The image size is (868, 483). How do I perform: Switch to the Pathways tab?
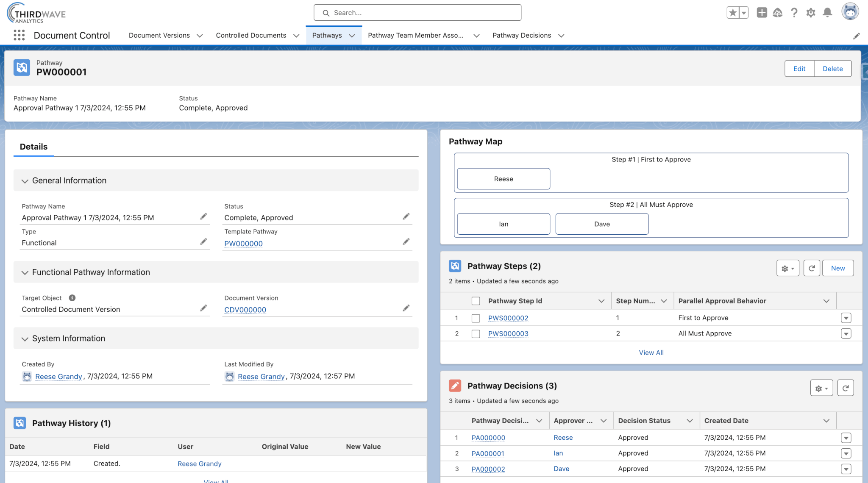tap(327, 35)
